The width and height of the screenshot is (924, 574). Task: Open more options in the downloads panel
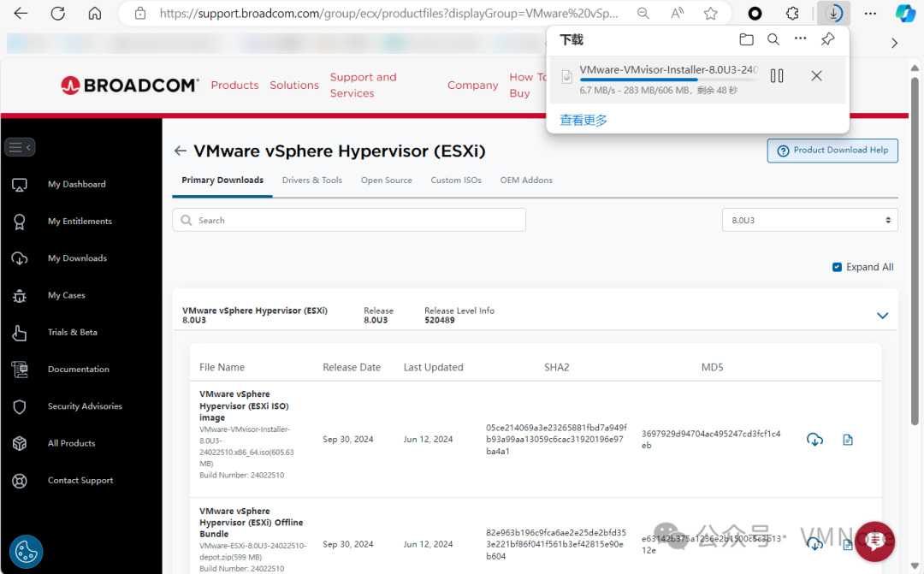[x=800, y=38]
